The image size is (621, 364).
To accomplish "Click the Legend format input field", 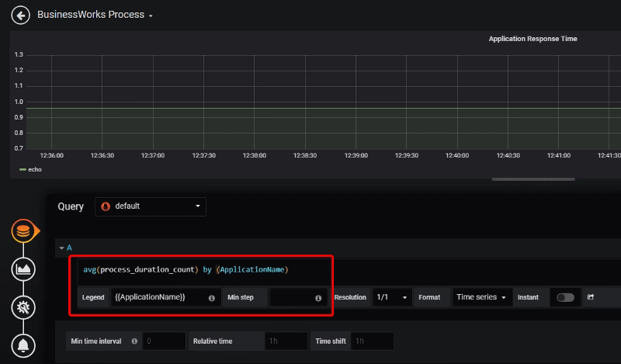I will 159,297.
